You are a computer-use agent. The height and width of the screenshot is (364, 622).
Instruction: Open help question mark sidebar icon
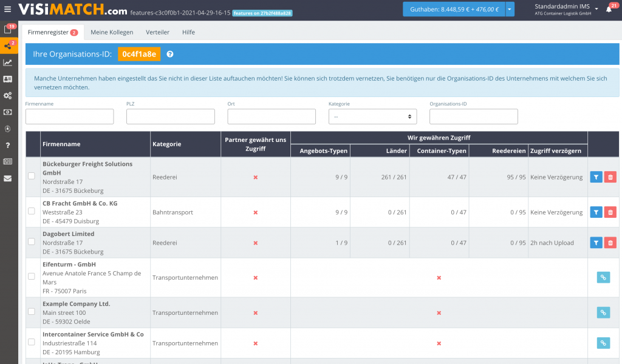7,146
